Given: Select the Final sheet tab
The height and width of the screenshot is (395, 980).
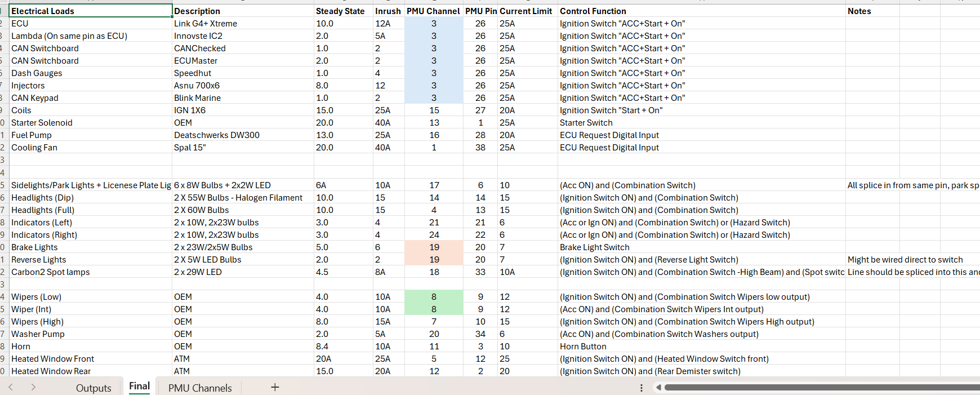Looking at the screenshot, I should [139, 387].
